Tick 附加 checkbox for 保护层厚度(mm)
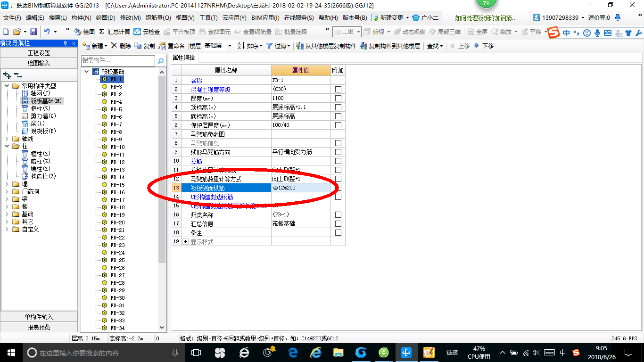 pos(338,125)
